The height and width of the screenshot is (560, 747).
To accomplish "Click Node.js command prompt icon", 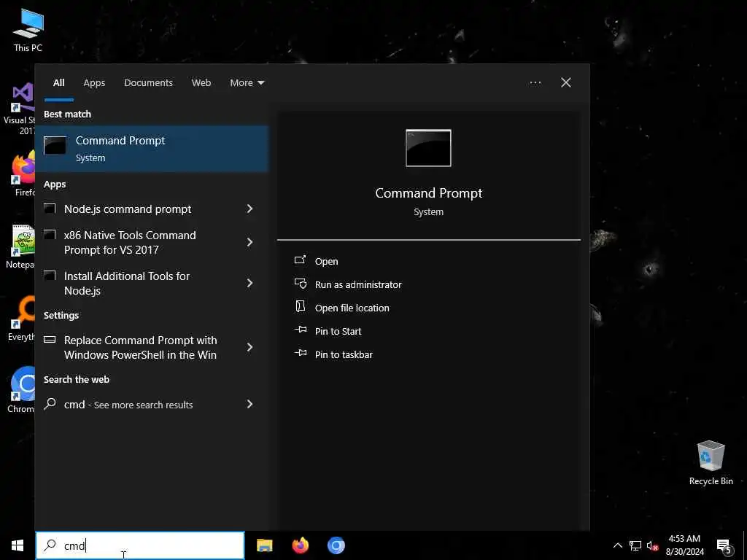I will tap(50, 208).
